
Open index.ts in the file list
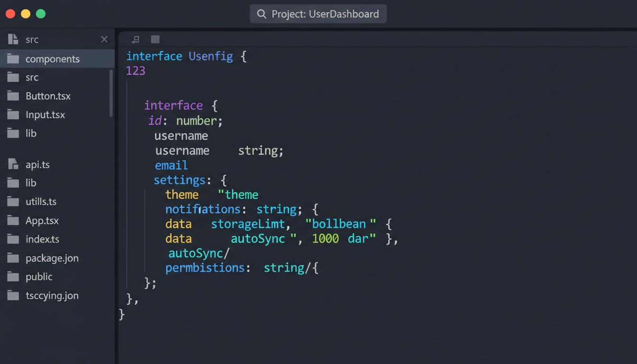[42, 239]
